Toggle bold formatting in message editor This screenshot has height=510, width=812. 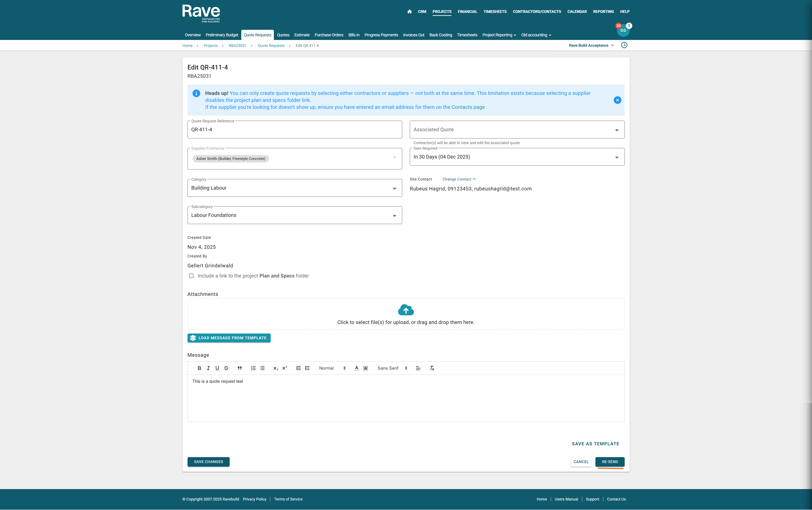tap(199, 368)
